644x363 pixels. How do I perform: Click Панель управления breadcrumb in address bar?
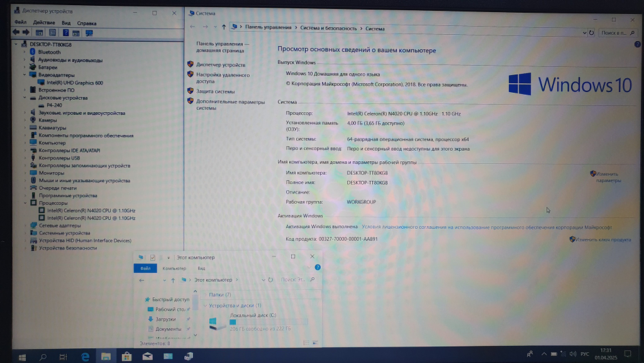point(268,27)
